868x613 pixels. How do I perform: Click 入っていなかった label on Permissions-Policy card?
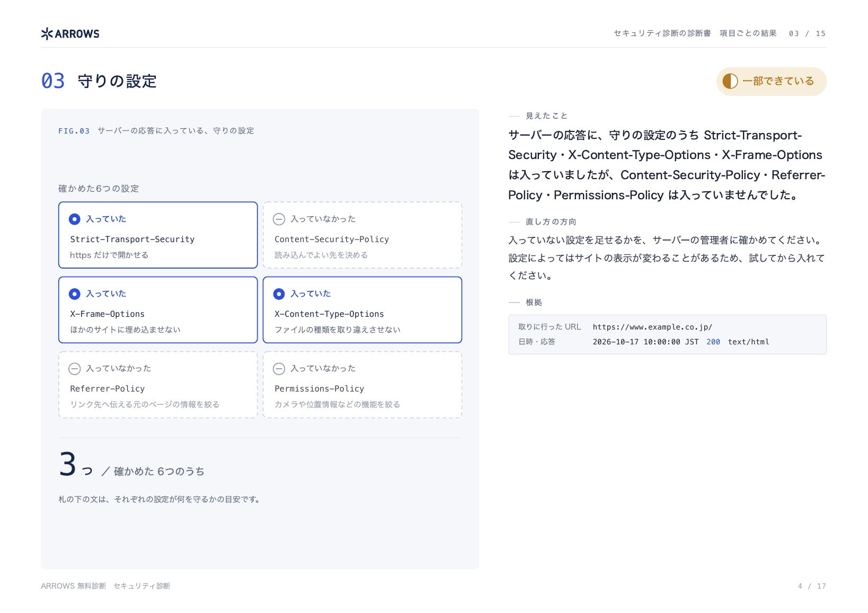pyautogui.click(x=323, y=368)
